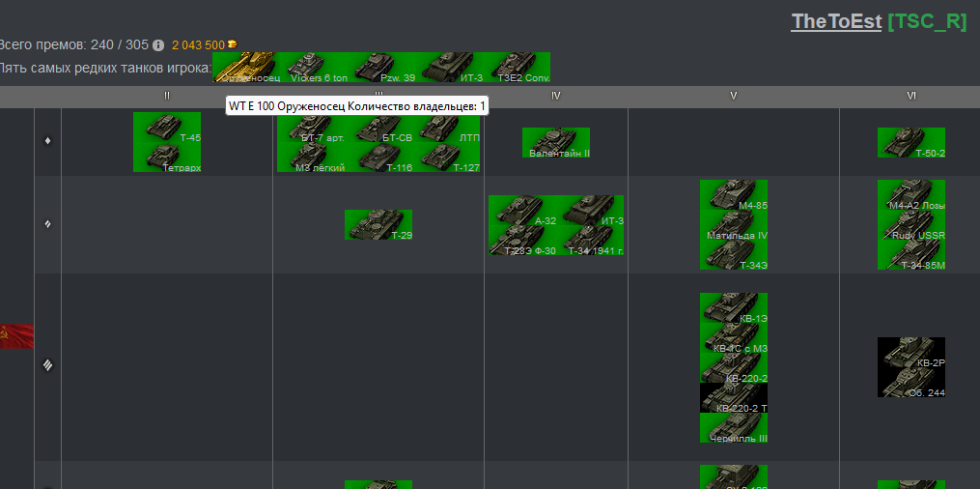Viewport: 980px width, 489px height.
Task: Click the Матильда IV tank tile
Action: 734,225
